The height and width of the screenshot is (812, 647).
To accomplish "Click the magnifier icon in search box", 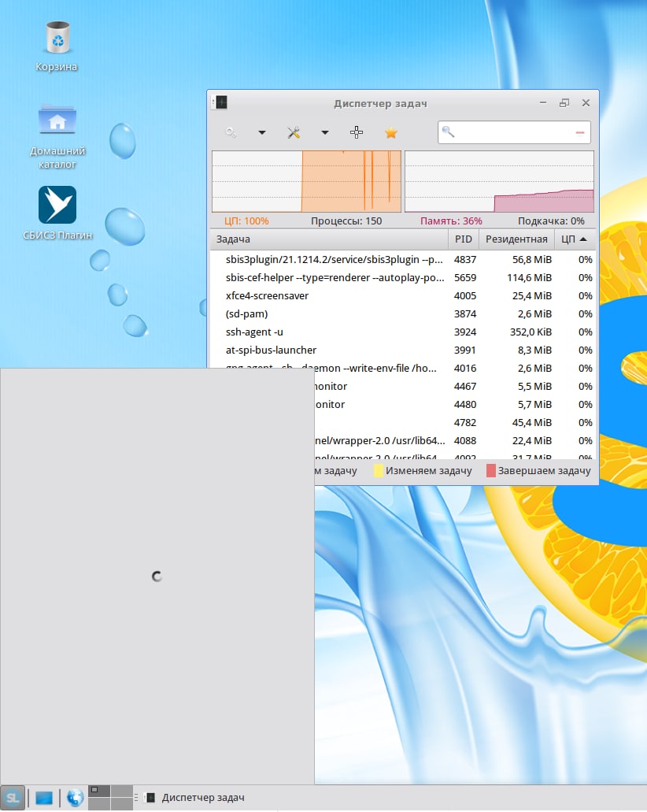I will tap(448, 132).
